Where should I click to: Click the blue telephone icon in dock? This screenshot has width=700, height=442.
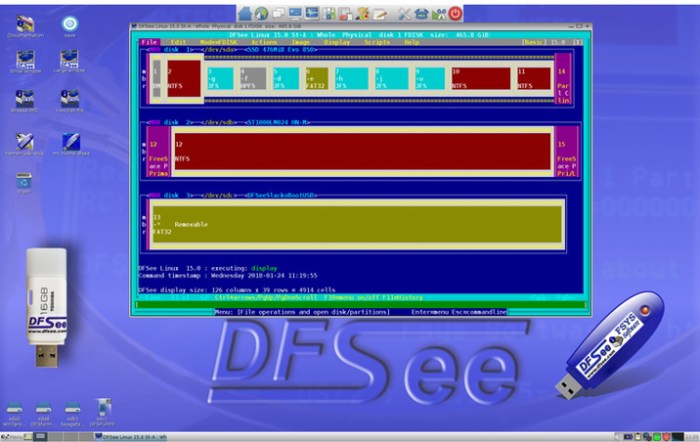(x=421, y=14)
